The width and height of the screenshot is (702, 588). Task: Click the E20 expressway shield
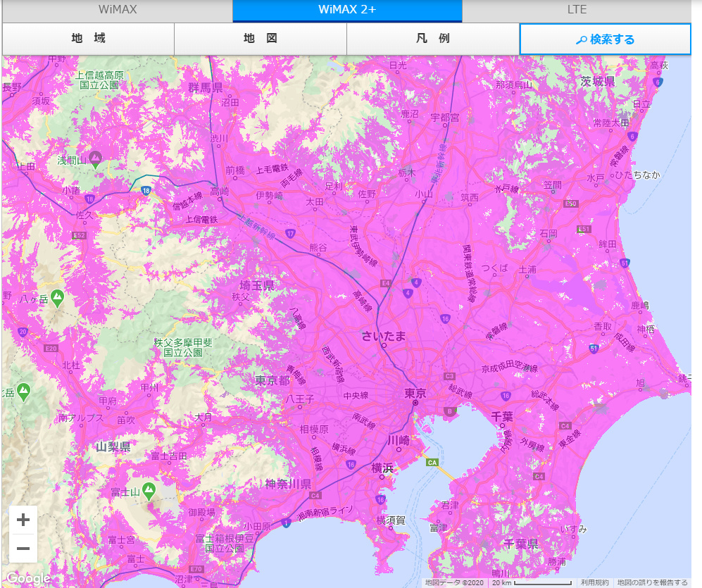51,349
